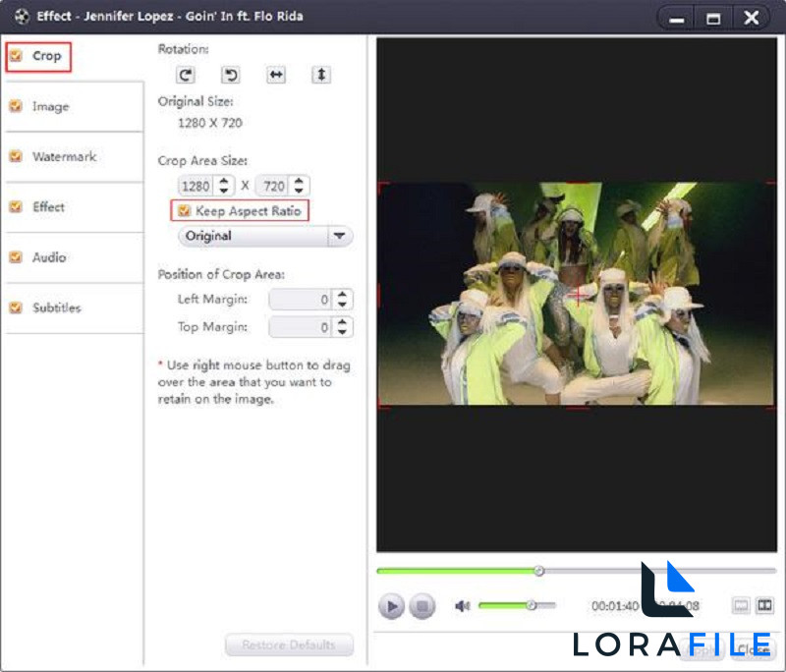Click the elapsed time 00:01:40

pyautogui.click(x=615, y=606)
